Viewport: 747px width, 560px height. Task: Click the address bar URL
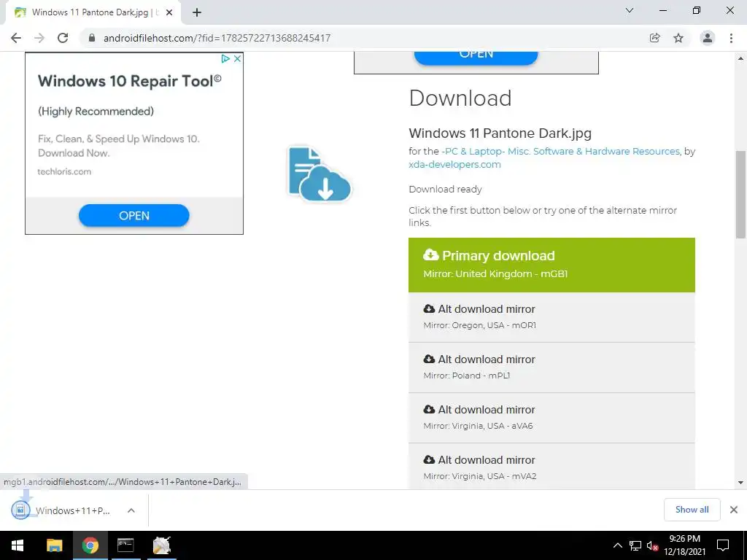pos(217,38)
